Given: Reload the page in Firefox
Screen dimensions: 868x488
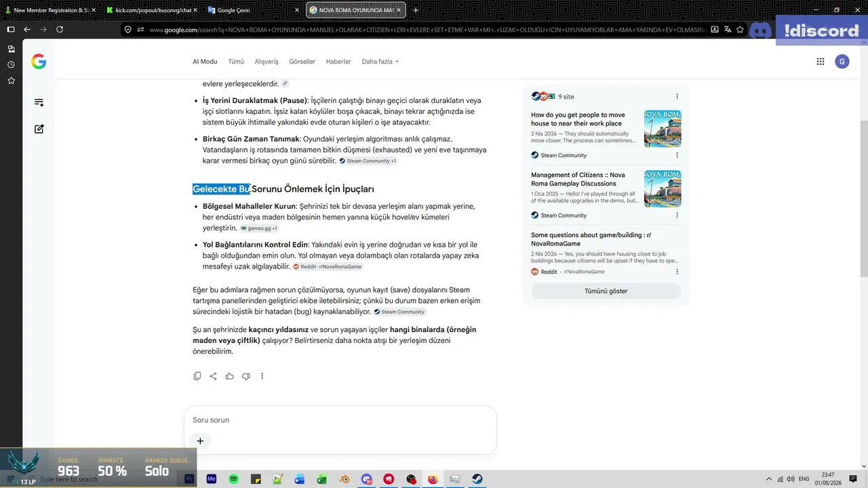Looking at the screenshot, I should click(60, 29).
